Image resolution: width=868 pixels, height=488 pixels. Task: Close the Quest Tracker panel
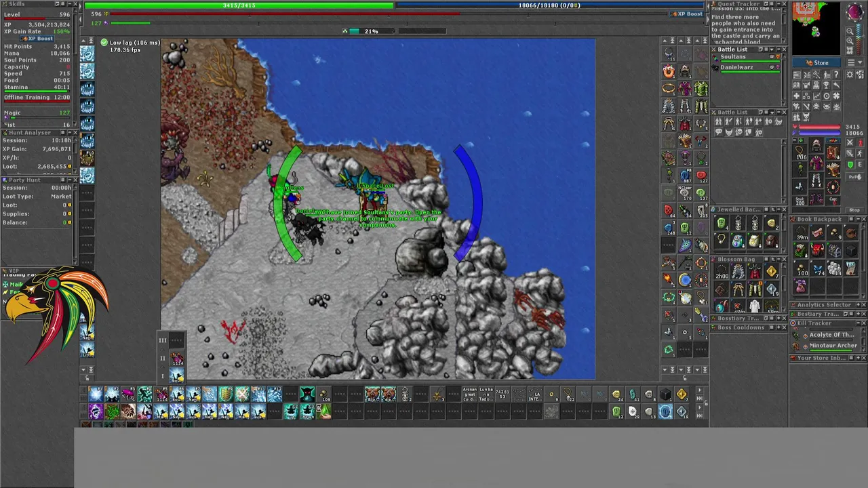785,4
